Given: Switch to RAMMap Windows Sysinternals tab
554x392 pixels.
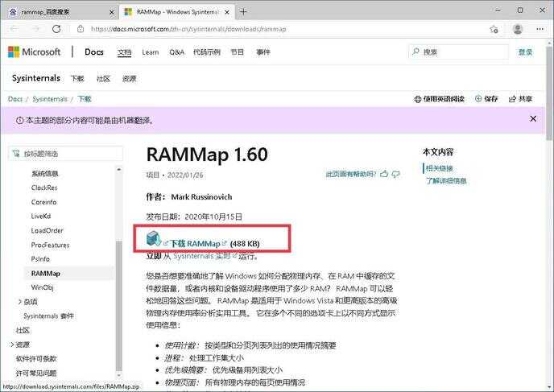Looking at the screenshot, I should [176, 12].
